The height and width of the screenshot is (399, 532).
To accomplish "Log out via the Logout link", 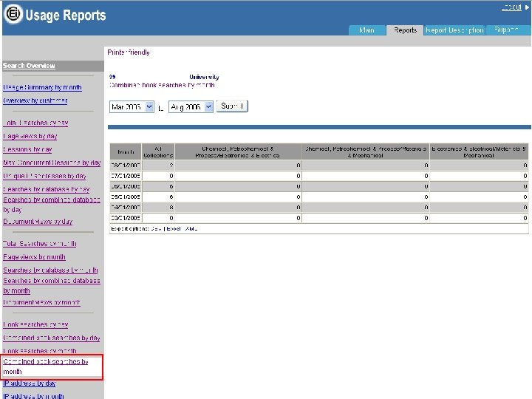I will pyautogui.click(x=511, y=7).
